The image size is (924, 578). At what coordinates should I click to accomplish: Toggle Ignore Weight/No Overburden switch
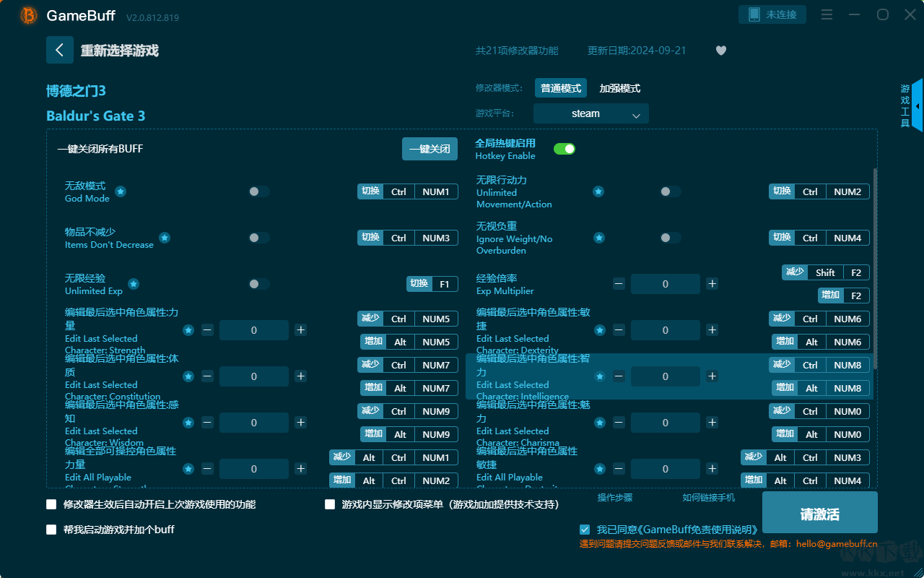point(671,238)
